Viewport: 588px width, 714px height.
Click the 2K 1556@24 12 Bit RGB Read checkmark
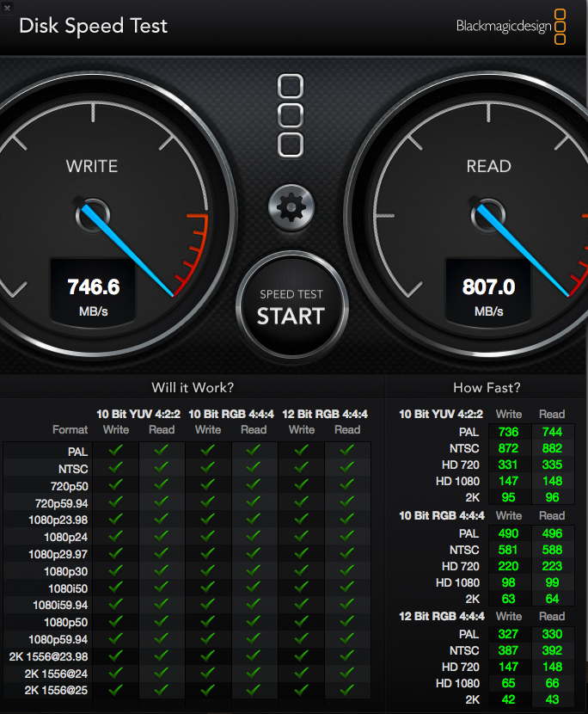(x=346, y=672)
